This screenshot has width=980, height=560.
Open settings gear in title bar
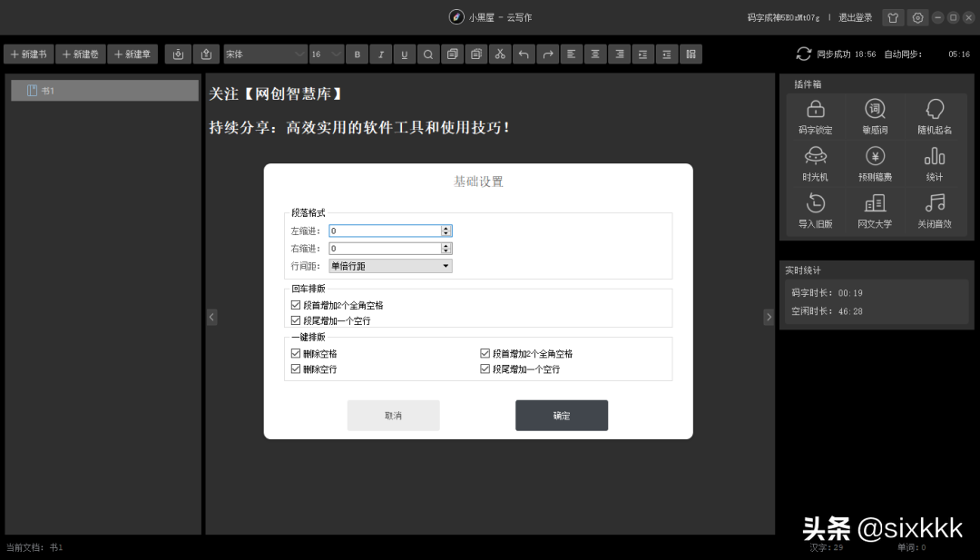(x=917, y=17)
